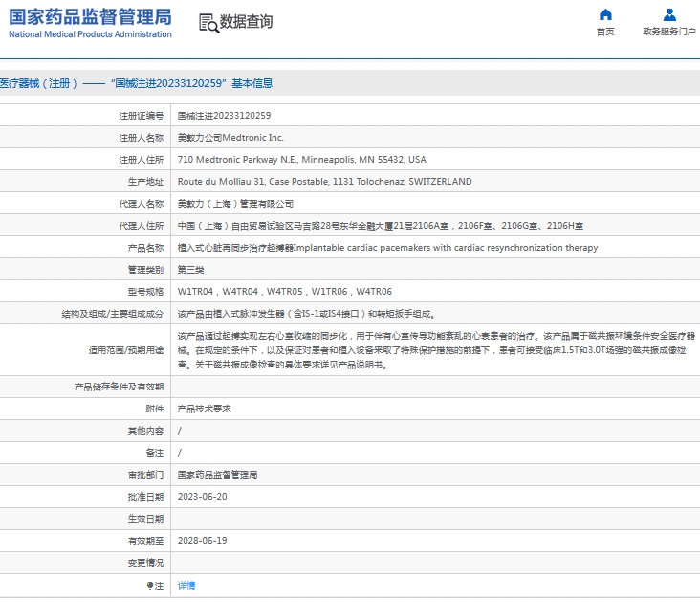
Task: Open the 产品技术要求 attachment
Action: [204, 409]
